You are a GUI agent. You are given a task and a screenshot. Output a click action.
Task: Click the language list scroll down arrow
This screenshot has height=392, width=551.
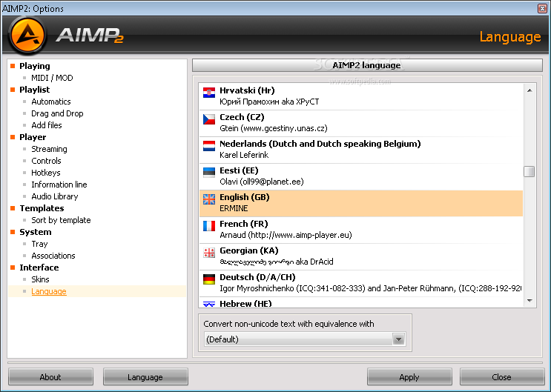(x=529, y=301)
